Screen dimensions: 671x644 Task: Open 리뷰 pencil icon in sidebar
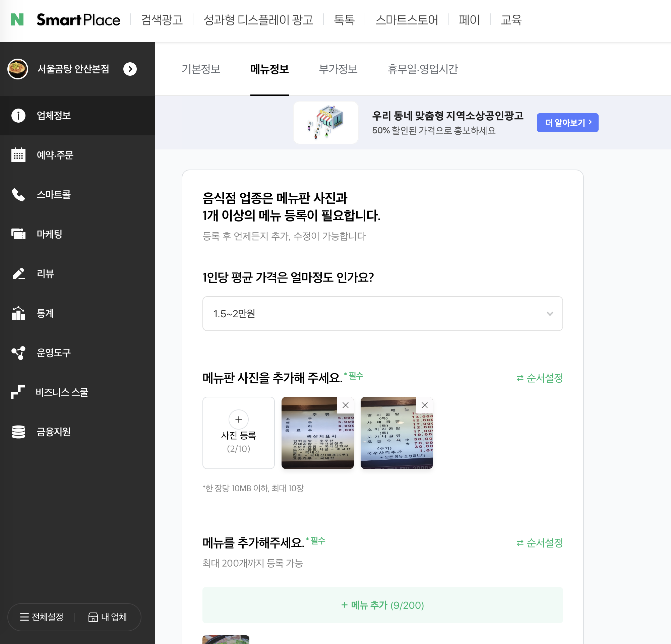pyautogui.click(x=18, y=273)
